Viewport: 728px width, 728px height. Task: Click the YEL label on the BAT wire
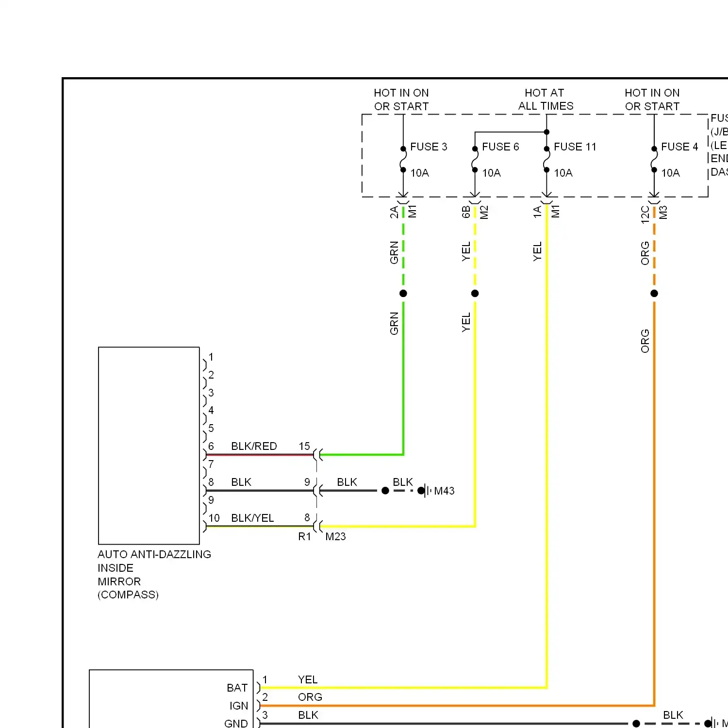(308, 679)
